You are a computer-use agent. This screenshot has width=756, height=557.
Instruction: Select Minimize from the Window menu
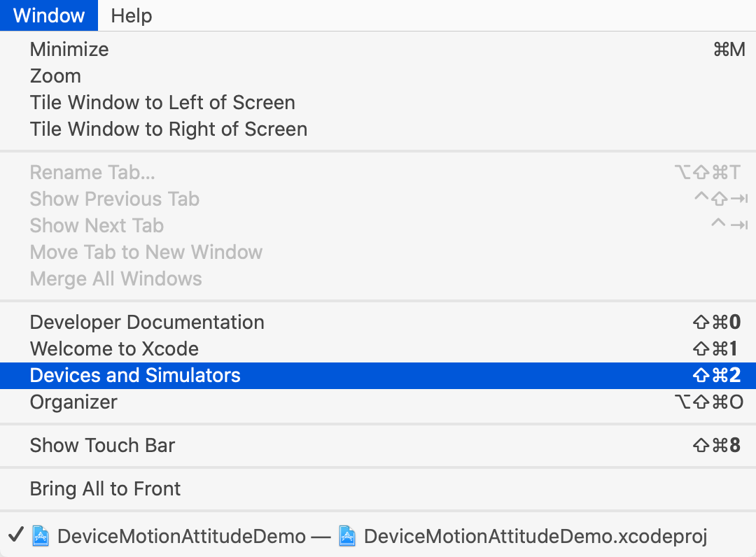click(x=378, y=49)
